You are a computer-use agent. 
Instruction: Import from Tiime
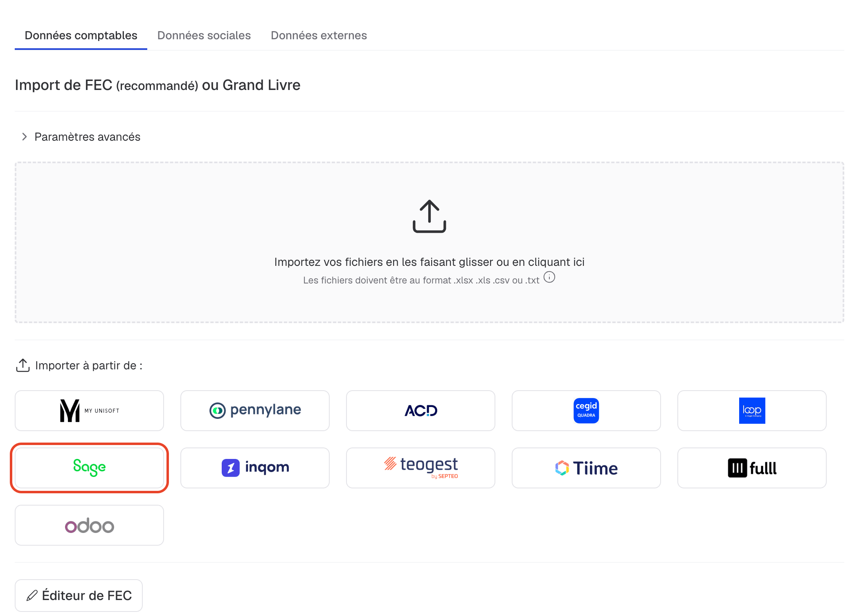pyautogui.click(x=587, y=468)
